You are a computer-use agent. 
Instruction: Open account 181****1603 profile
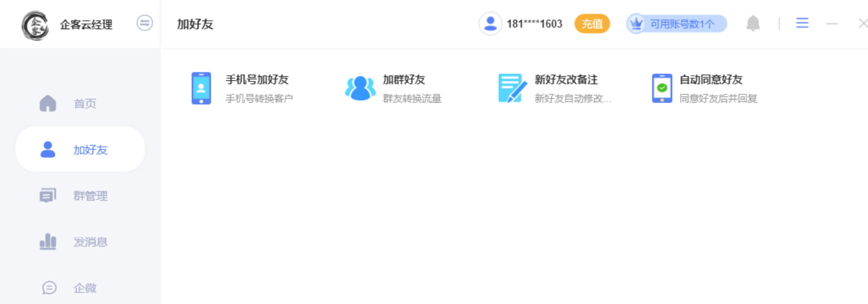pos(535,24)
